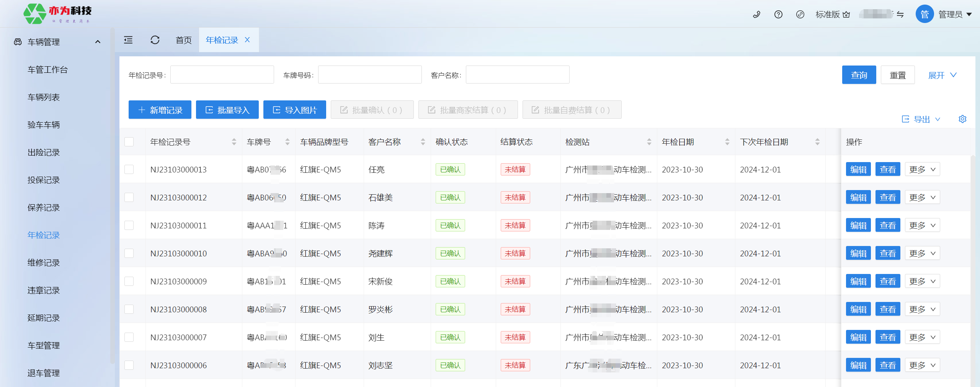Focus the 车牌号码 input field

pyautogui.click(x=369, y=75)
